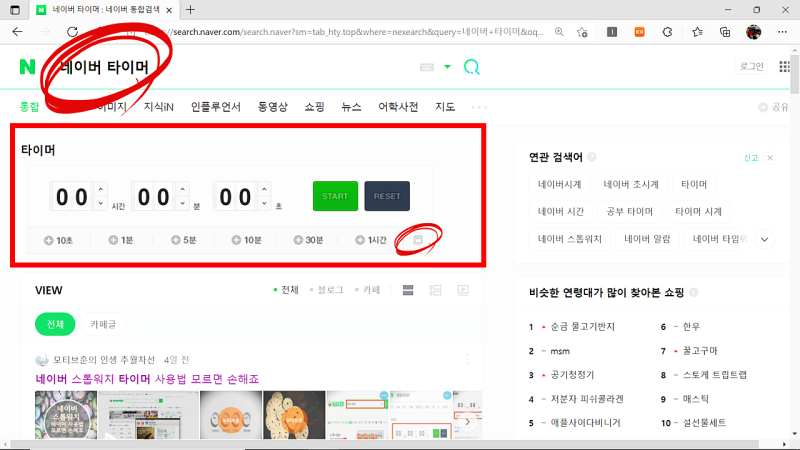Click the dark square extension icon
The image size is (800, 450).
pos(612,32)
